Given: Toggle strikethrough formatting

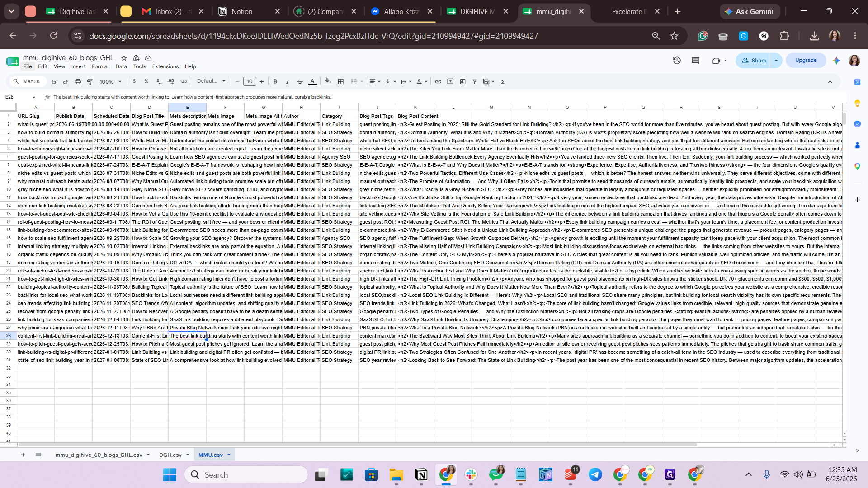Looking at the screenshot, I should click(300, 81).
